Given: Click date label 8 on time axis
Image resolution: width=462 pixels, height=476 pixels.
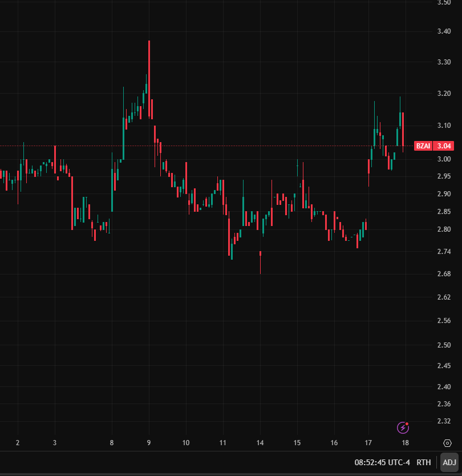Looking at the screenshot, I should click(x=112, y=443).
